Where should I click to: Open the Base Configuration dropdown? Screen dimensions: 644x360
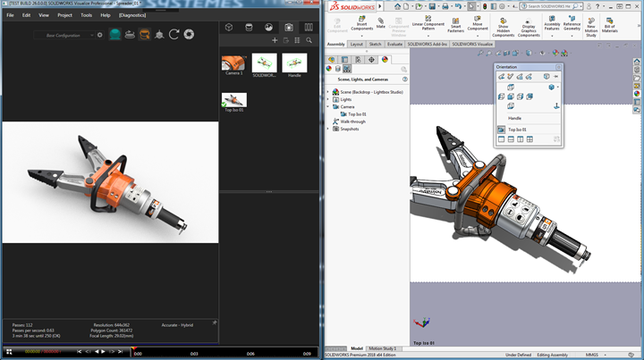(x=68, y=35)
